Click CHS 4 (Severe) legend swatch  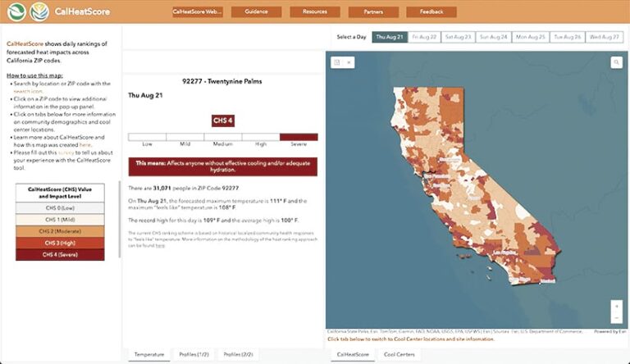pyautogui.click(x=60, y=255)
